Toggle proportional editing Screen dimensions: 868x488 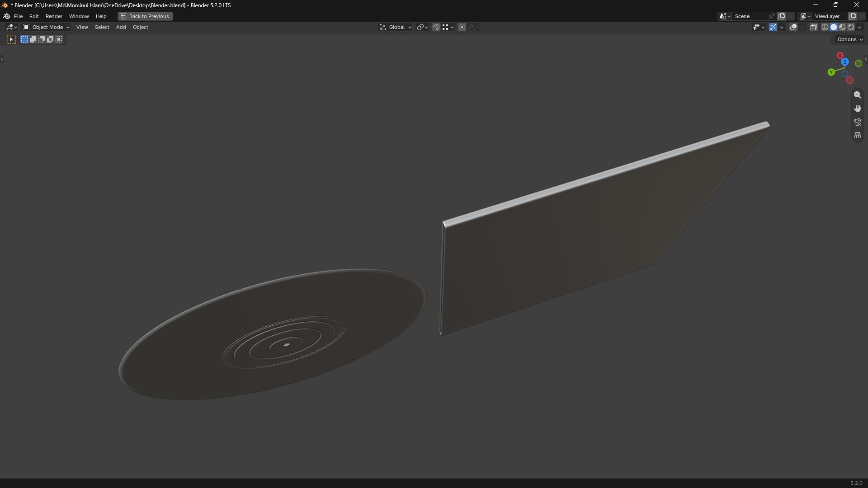pyautogui.click(x=462, y=27)
